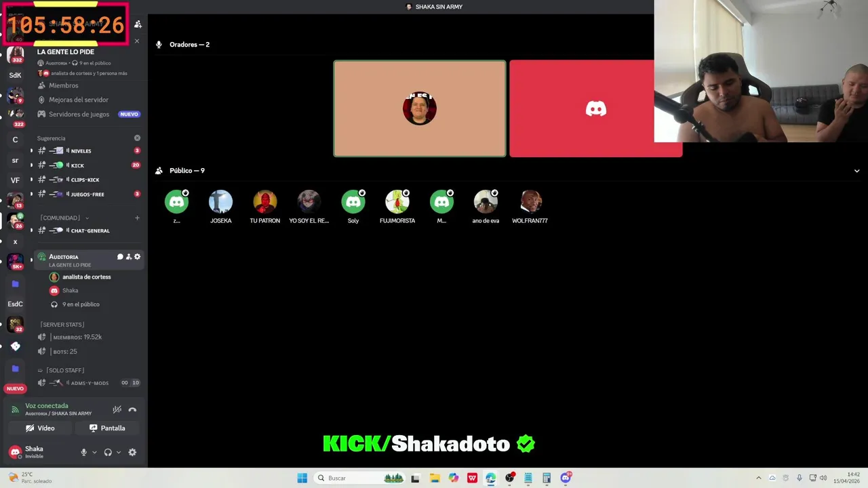Show hidden system tray icons
Image resolution: width=868 pixels, height=488 pixels.
(x=758, y=478)
